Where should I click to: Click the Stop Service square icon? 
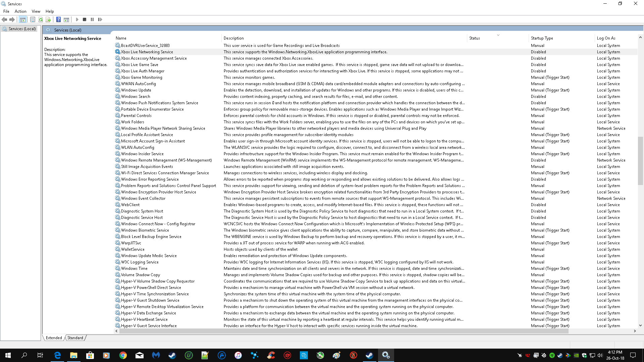[x=85, y=19]
